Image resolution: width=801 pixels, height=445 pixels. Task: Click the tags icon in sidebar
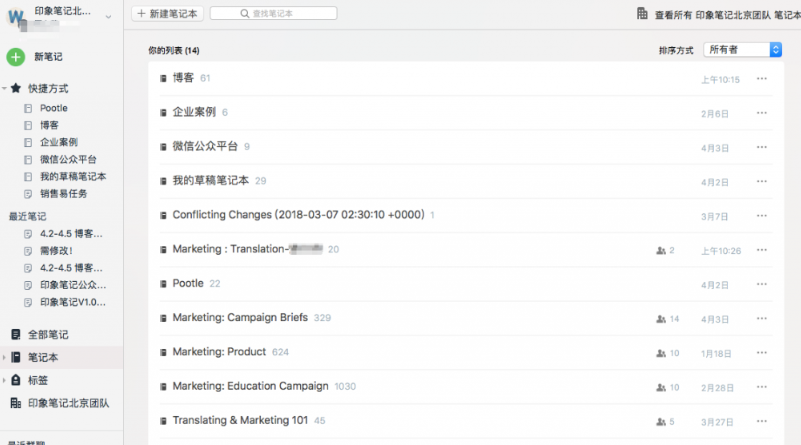pyautogui.click(x=16, y=380)
